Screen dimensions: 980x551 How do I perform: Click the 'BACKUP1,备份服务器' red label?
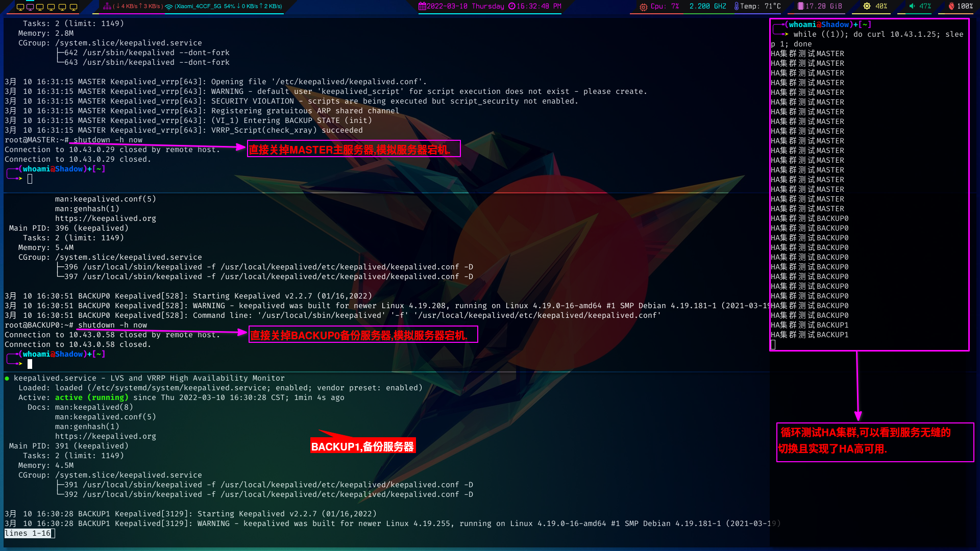pos(362,446)
